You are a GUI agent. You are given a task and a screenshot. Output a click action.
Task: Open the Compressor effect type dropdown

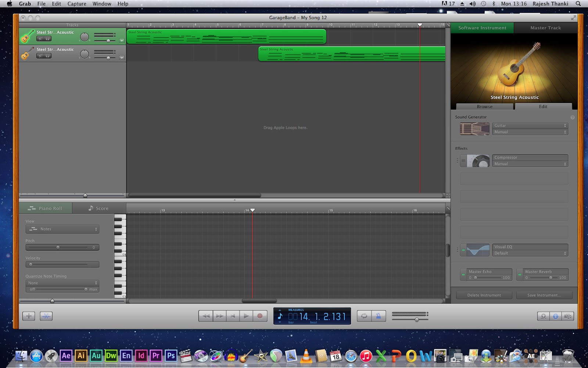[530, 158]
